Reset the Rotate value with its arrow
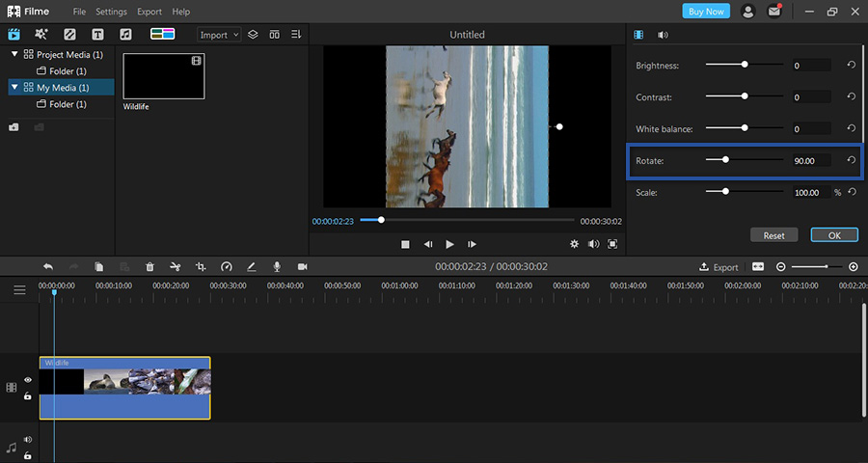Image resolution: width=868 pixels, height=463 pixels. (851, 160)
